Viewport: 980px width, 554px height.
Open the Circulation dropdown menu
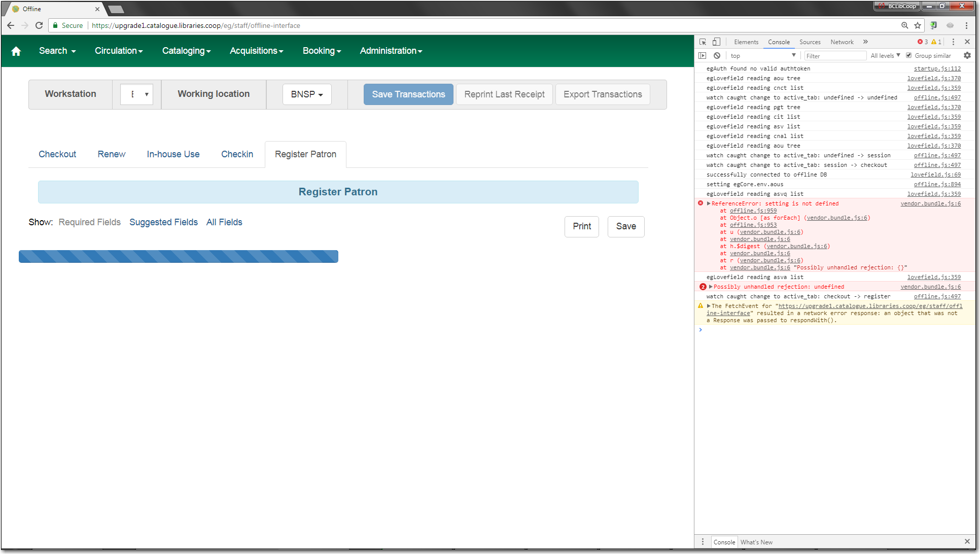119,51
